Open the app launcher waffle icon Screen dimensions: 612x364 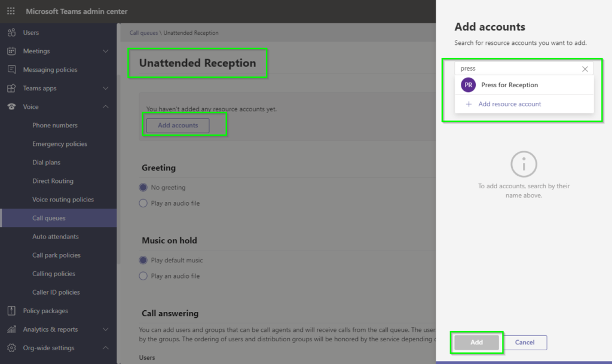(x=11, y=11)
